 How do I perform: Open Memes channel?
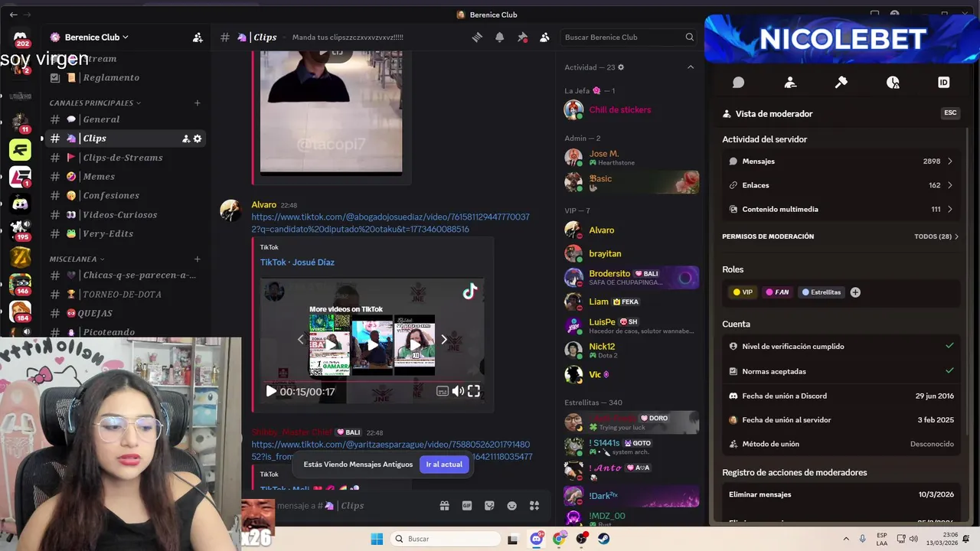tap(125, 177)
